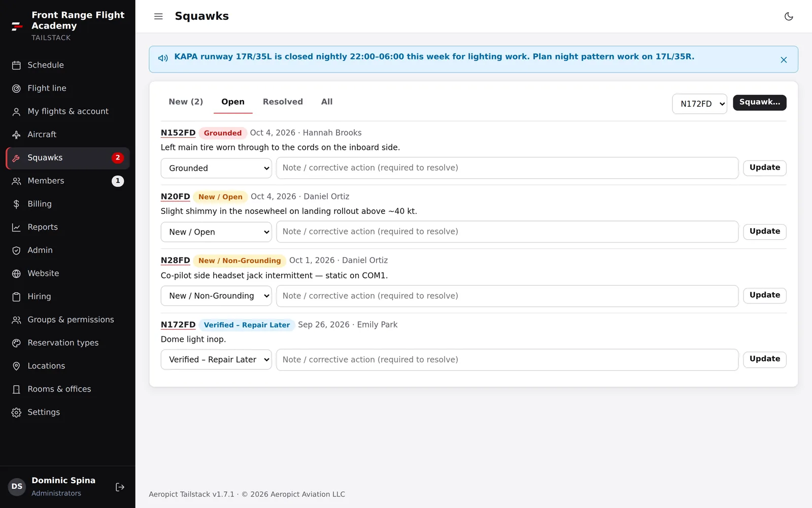Switch to the New (2) tab
The image size is (812, 508).
pyautogui.click(x=186, y=102)
